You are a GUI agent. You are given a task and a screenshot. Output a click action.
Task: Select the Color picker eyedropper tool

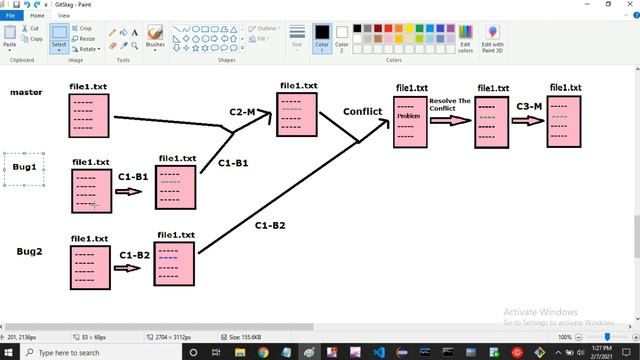coord(124,46)
